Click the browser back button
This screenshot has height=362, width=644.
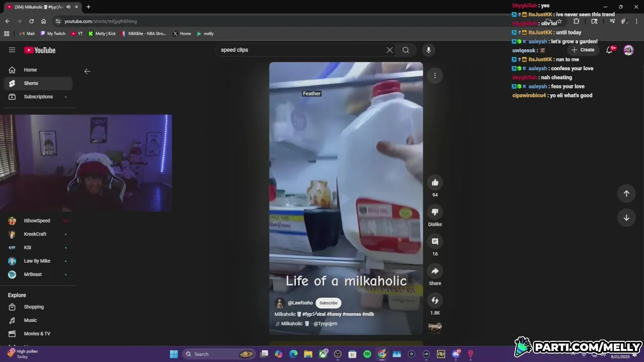coord(7,21)
